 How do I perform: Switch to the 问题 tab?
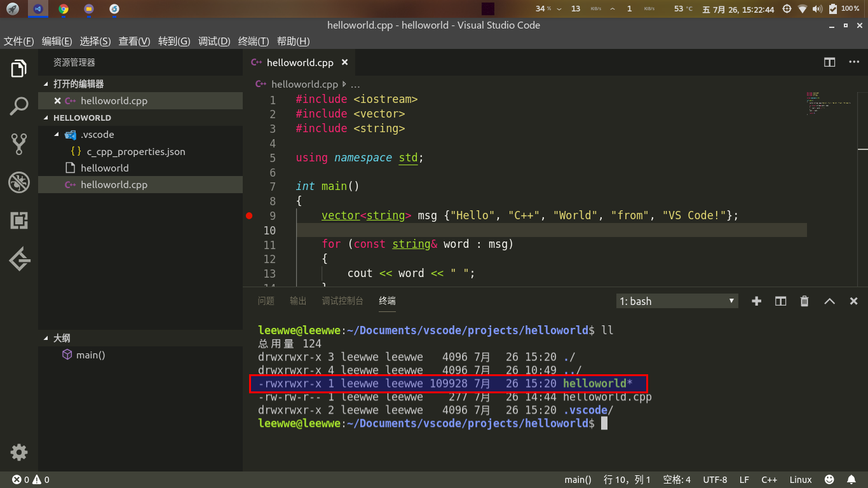(266, 301)
